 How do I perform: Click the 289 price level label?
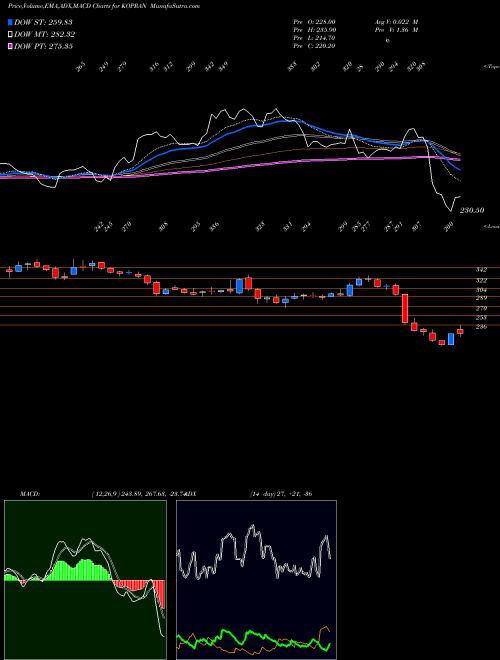click(481, 298)
